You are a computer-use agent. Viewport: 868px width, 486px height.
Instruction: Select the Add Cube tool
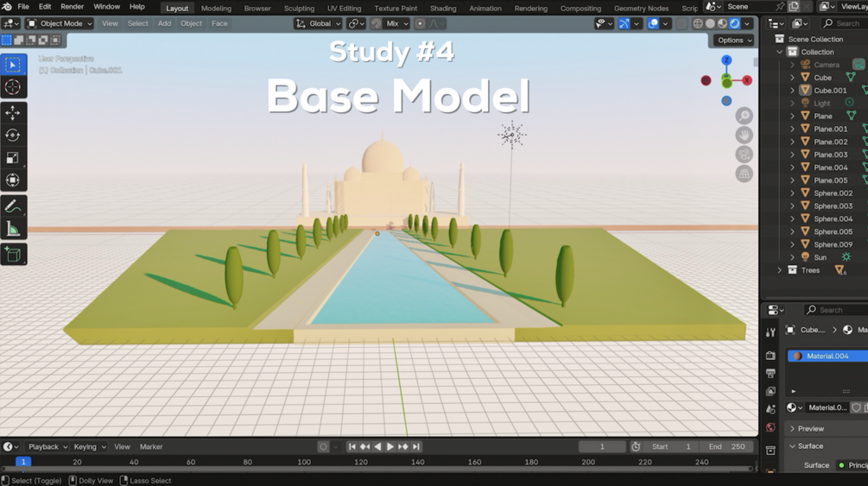(13, 255)
